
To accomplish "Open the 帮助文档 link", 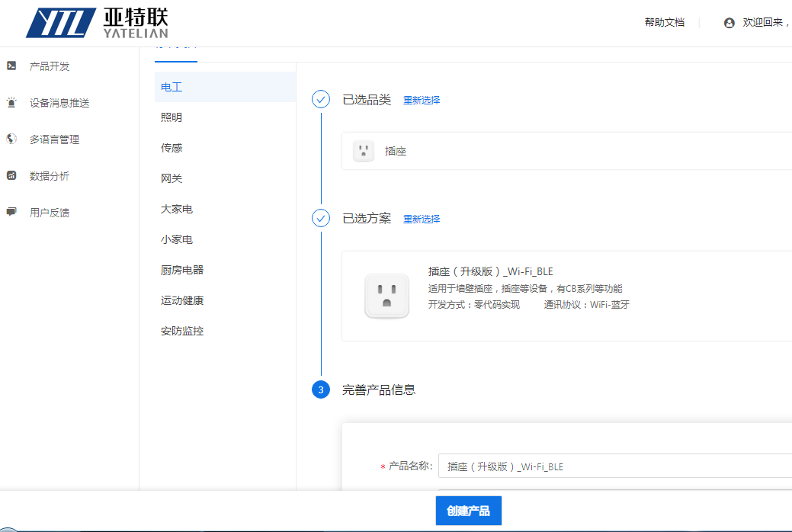I will click(664, 23).
